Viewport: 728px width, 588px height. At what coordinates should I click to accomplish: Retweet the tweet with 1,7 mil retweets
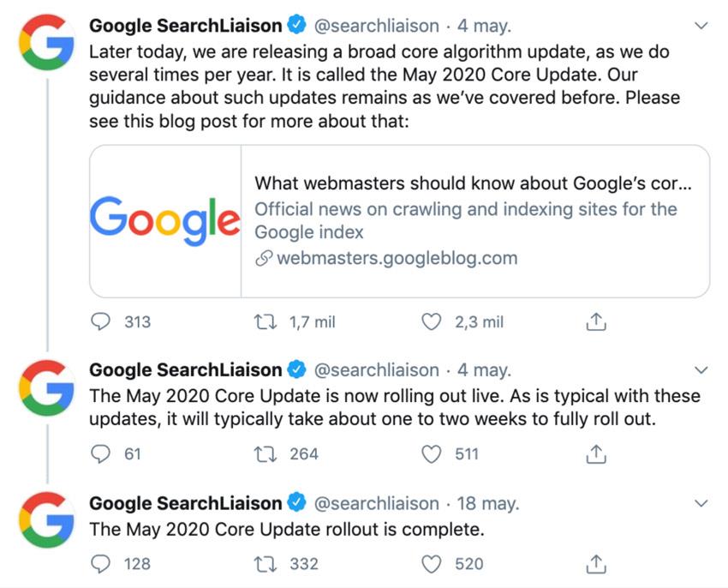tap(266, 321)
